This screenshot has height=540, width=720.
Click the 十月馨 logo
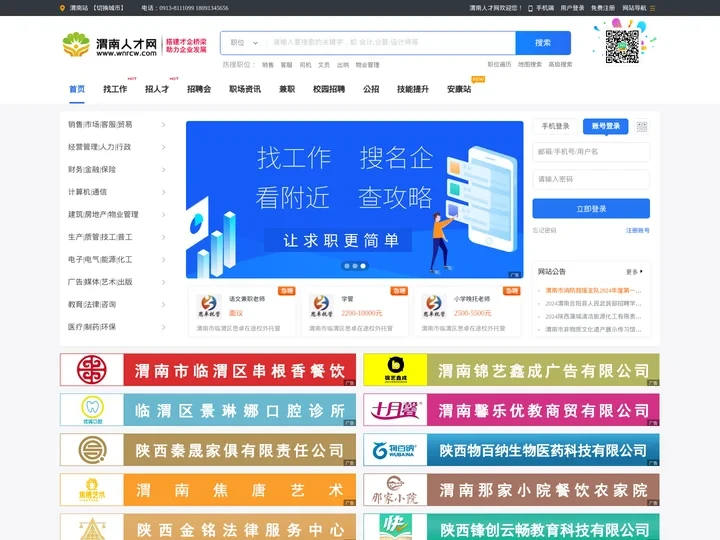(395, 410)
